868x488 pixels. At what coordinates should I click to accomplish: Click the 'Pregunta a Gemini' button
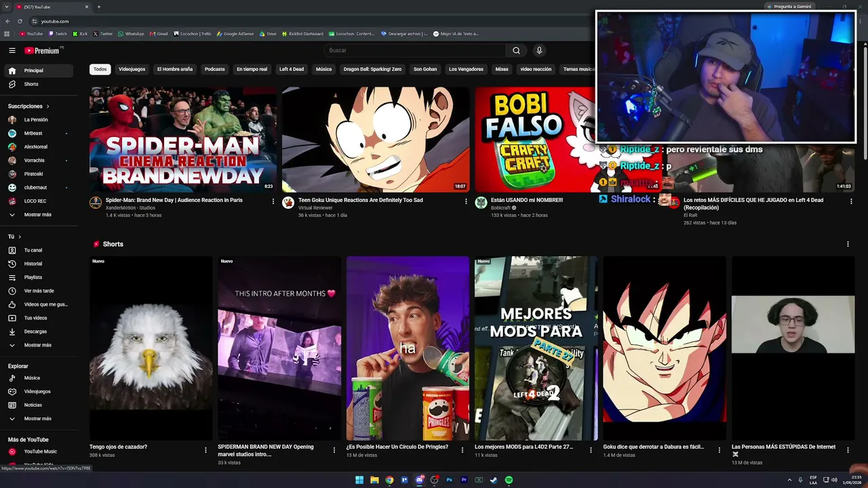click(788, 7)
